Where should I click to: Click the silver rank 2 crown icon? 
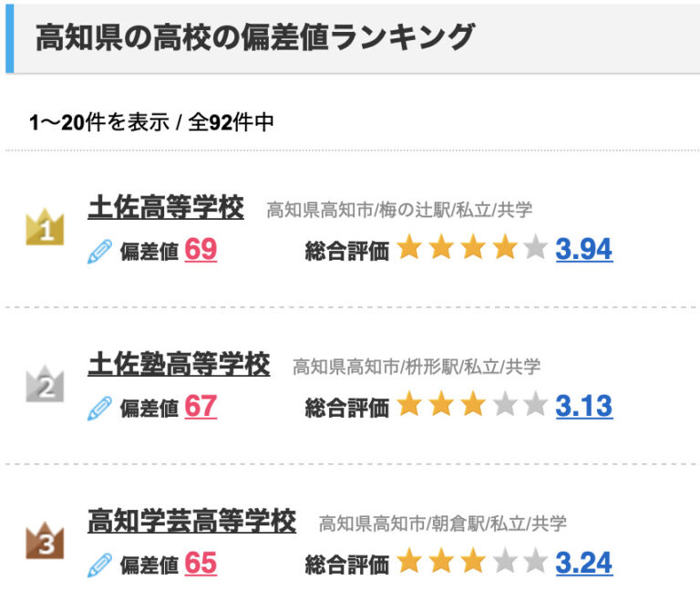coord(45,386)
